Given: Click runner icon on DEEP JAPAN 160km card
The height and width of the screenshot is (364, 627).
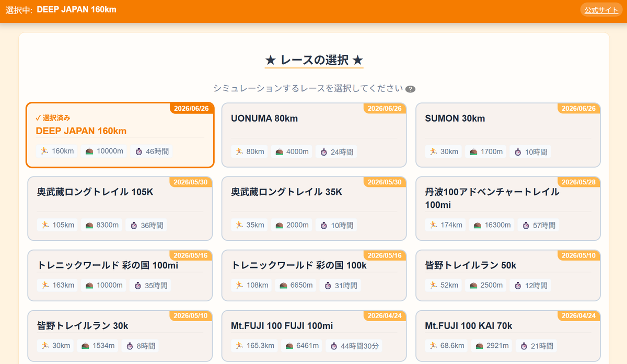Looking at the screenshot, I should (45, 151).
